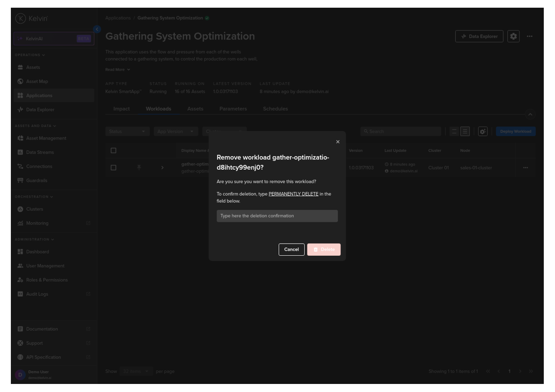Click the deletion confirmation text field
Screen dimensions: 555x392
(277, 216)
